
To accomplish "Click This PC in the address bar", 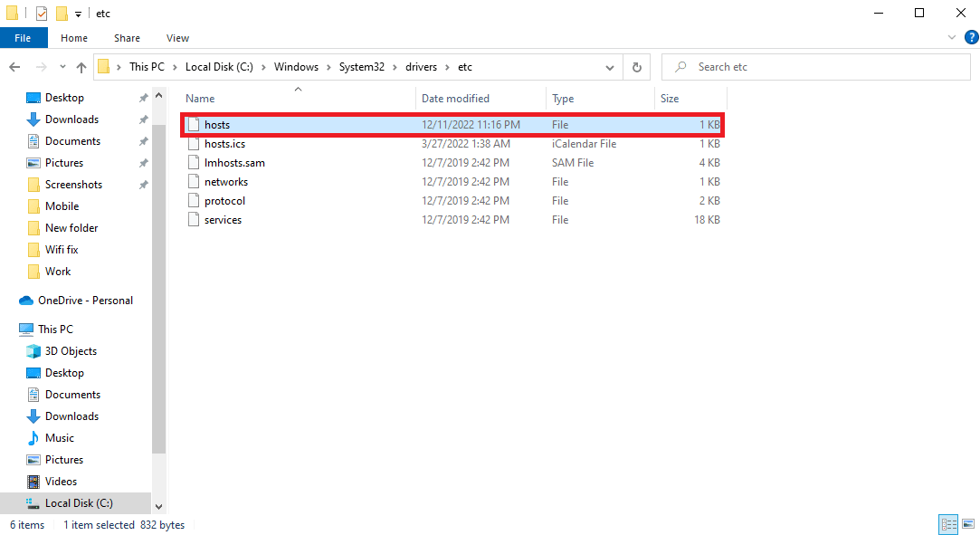I will [x=147, y=67].
